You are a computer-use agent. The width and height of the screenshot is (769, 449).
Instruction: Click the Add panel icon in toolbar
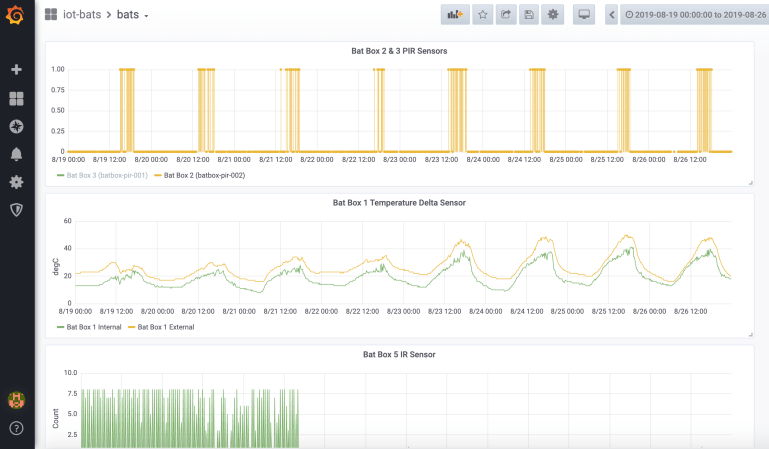[455, 15]
